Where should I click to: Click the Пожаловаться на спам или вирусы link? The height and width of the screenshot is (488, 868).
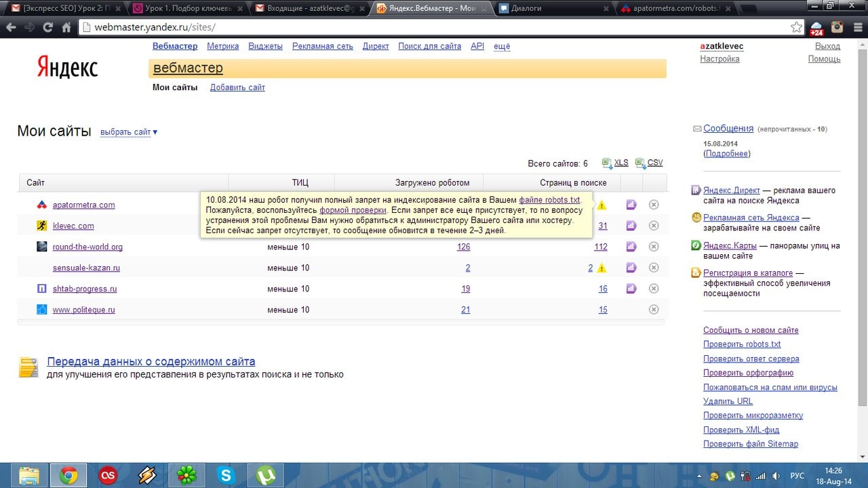[x=770, y=387]
